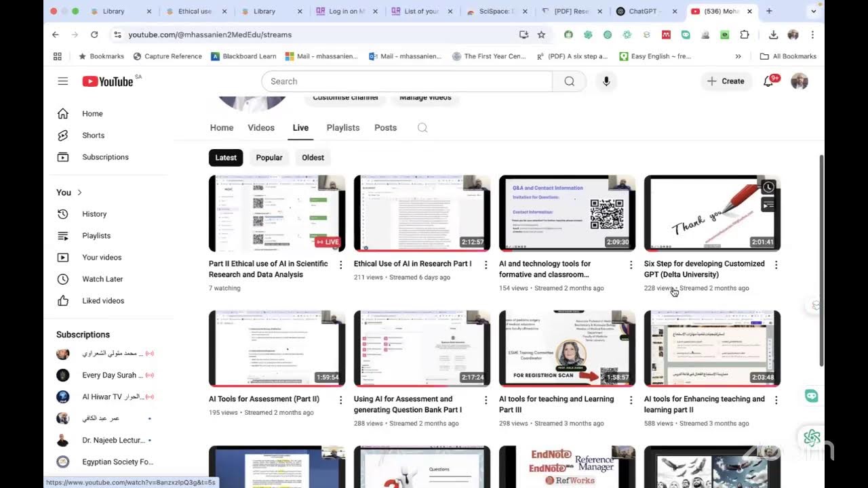The width and height of the screenshot is (868, 488).
Task: Open options menu for Part II Ethical use video
Action: (340, 265)
